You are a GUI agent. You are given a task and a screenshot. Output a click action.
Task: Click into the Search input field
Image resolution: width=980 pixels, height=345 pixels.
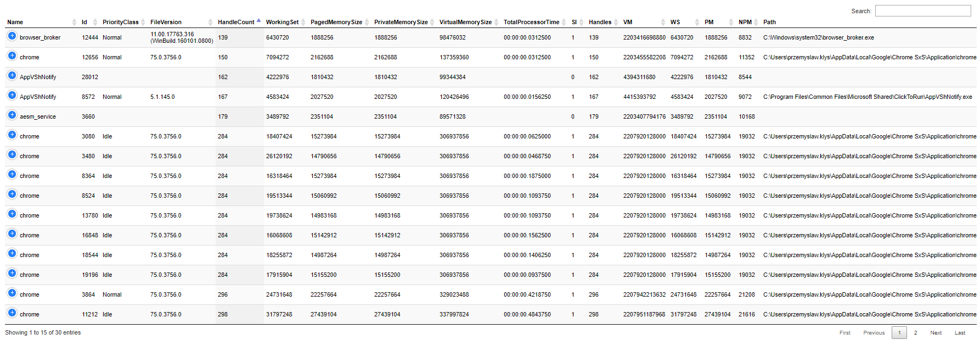point(923,11)
